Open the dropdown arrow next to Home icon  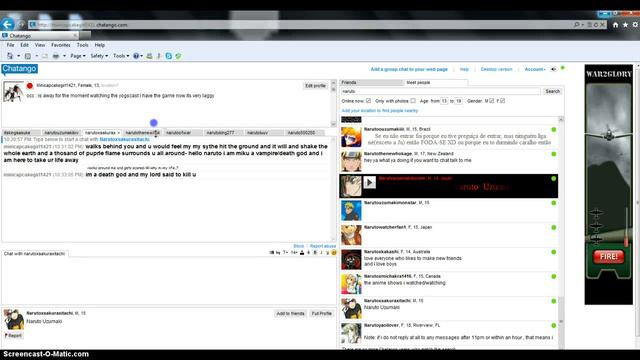click(18, 56)
